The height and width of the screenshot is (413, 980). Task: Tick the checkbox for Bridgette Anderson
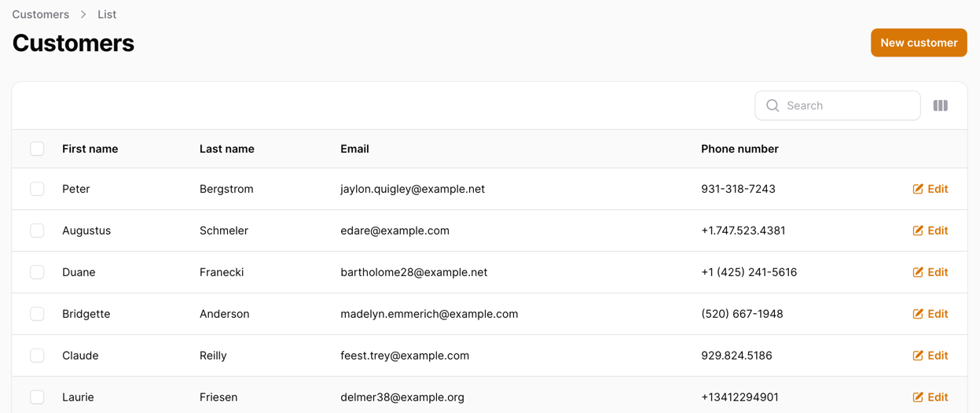37,314
